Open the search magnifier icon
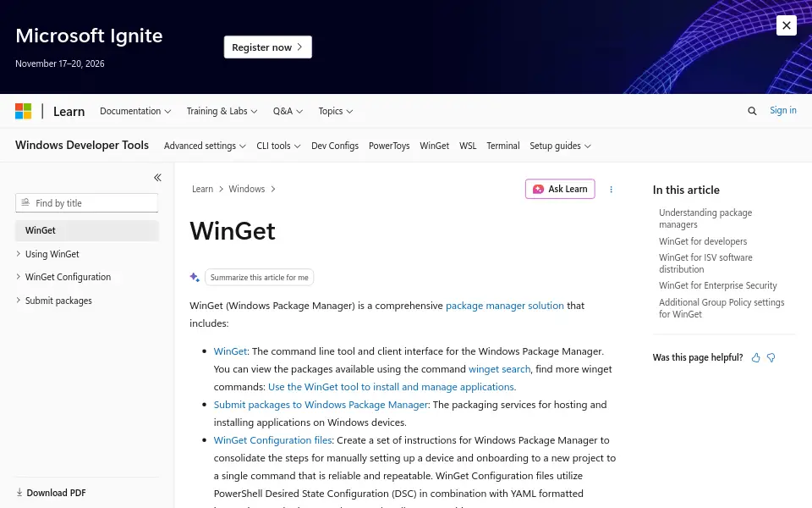The image size is (812, 508). [x=752, y=111]
